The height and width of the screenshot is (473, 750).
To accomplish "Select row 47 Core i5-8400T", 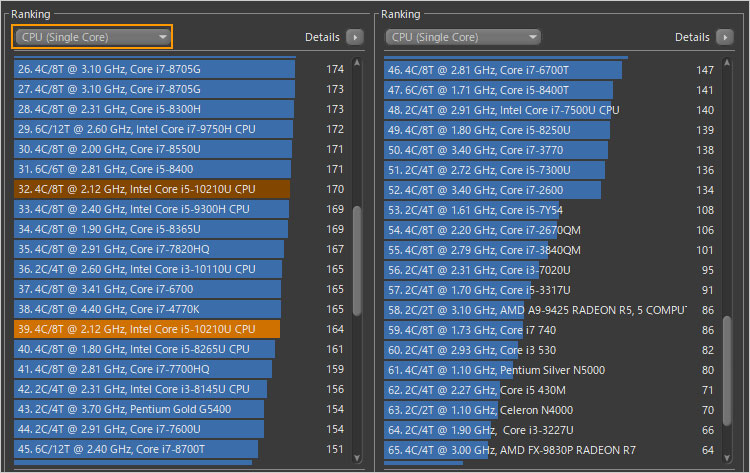I will (549, 90).
